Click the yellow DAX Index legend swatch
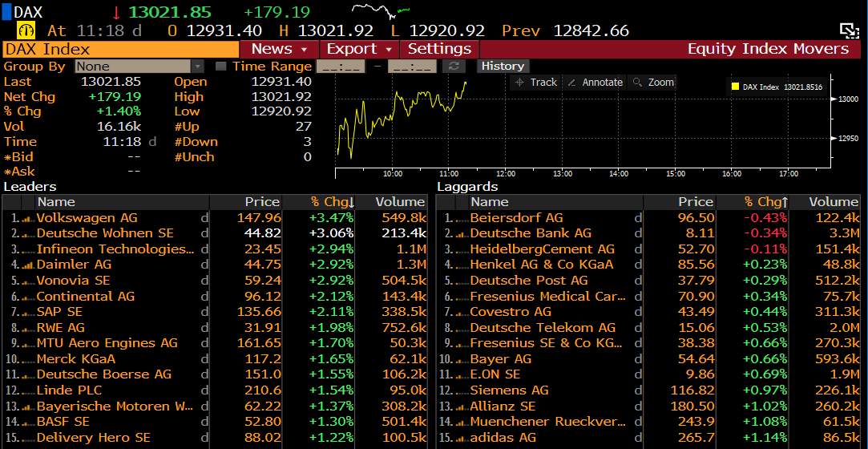 point(735,87)
